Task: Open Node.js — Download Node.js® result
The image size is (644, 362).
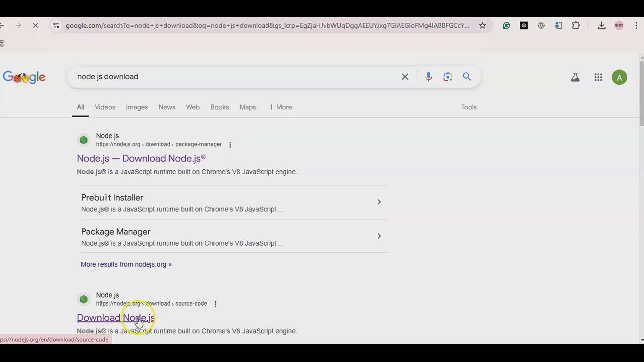Action: coord(141,159)
